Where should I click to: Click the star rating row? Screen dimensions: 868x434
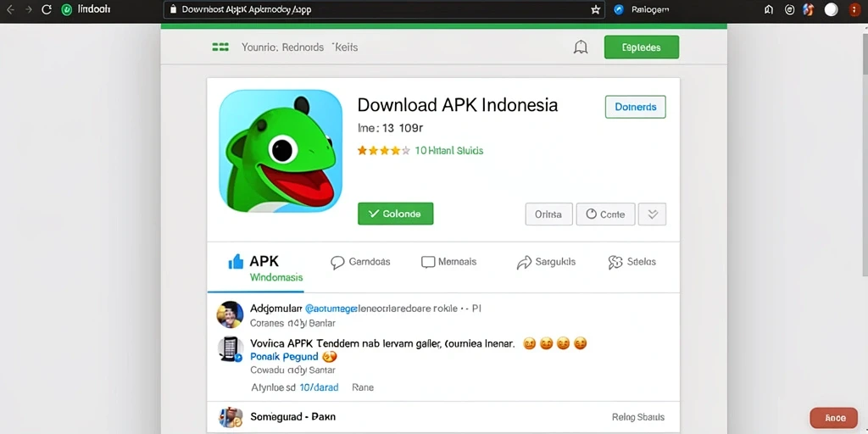[x=384, y=151]
